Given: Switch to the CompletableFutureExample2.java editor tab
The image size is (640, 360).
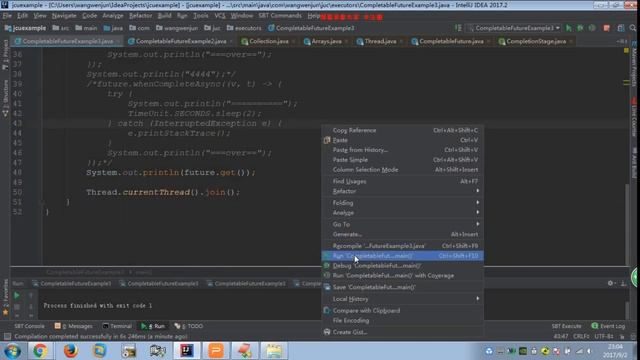Looking at the screenshot, I should 180,41.
